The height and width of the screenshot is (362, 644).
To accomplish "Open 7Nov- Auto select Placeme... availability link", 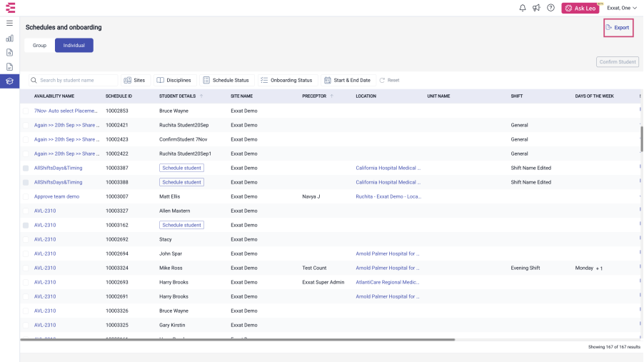I will coord(66,111).
